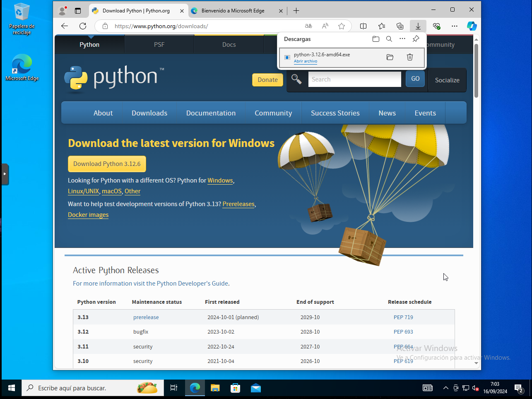Open the Docker images link
This screenshot has height=399, width=532.
[88, 215]
